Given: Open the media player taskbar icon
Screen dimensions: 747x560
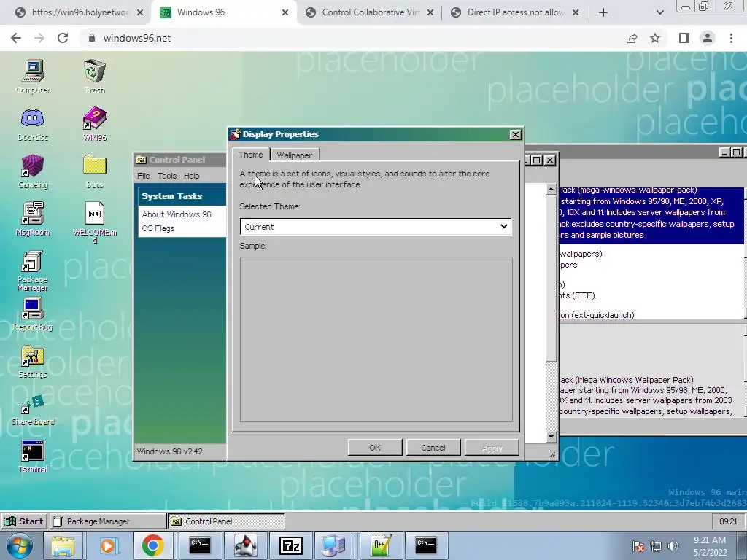Looking at the screenshot, I should 108,545.
